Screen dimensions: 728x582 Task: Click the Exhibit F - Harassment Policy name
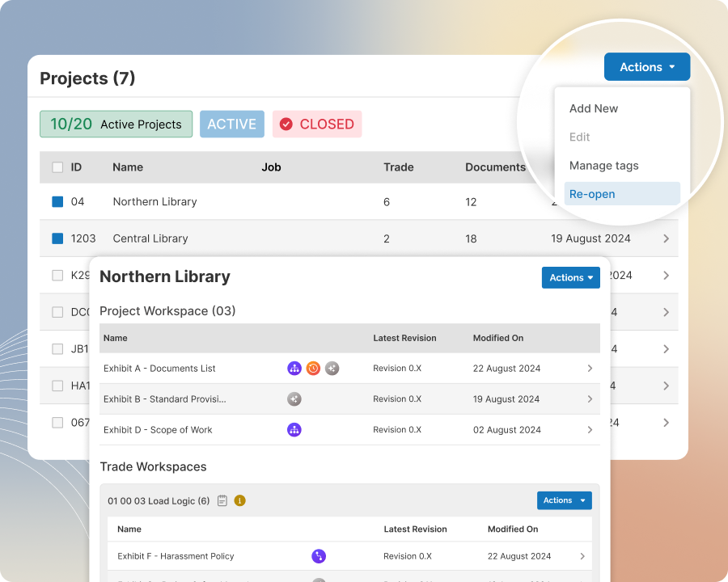176,556
